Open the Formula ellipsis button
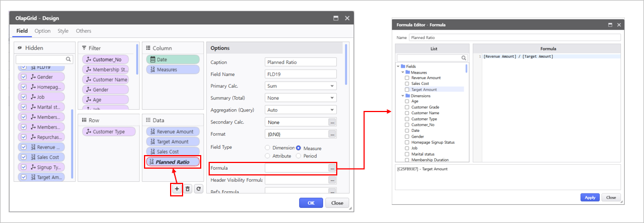Viewport: 644px width, 223px height. 332,168
